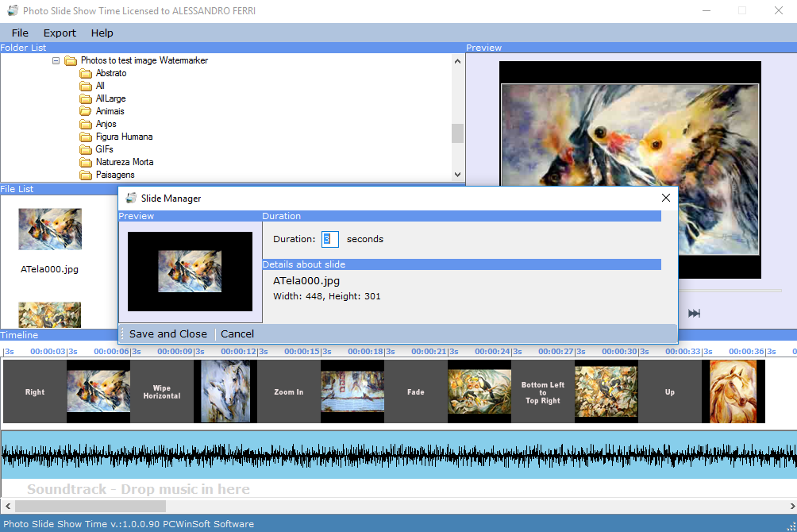
Task: Click the soundtrack audio waveform
Action: pyautogui.click(x=398, y=455)
